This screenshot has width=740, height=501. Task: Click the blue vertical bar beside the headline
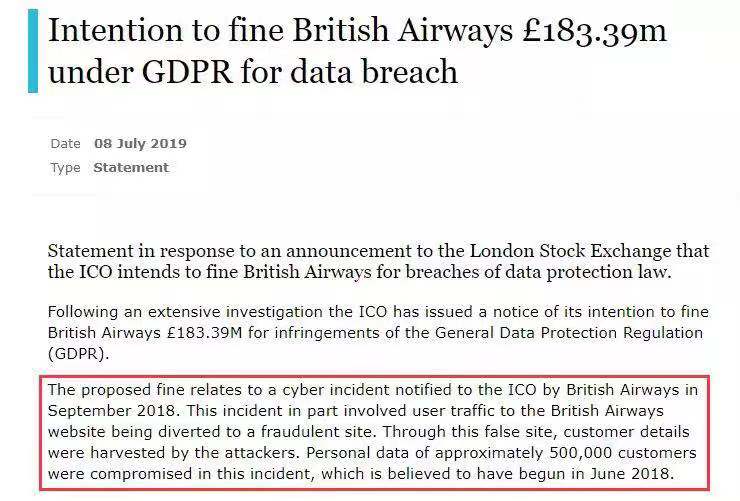(33, 51)
